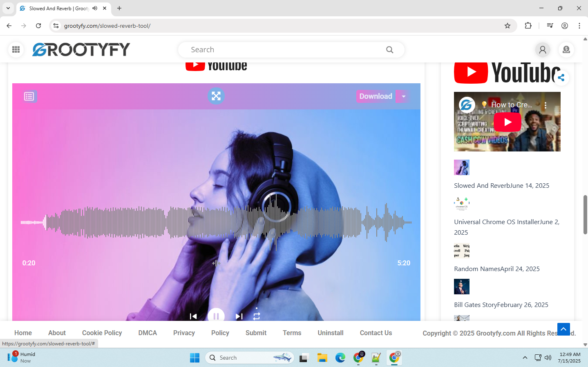The image size is (588, 367).
Task: Click the scroll-to-top arrow button
Action: point(563,329)
